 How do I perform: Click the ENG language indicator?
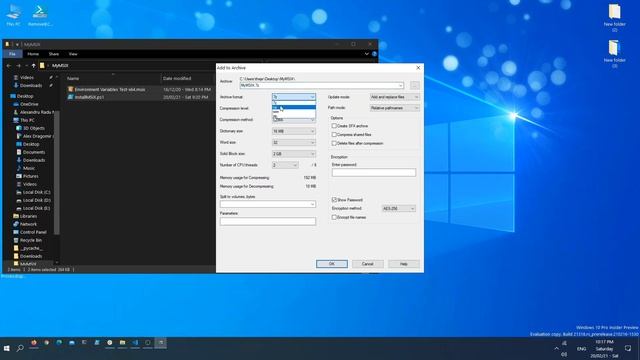[x=582, y=349]
